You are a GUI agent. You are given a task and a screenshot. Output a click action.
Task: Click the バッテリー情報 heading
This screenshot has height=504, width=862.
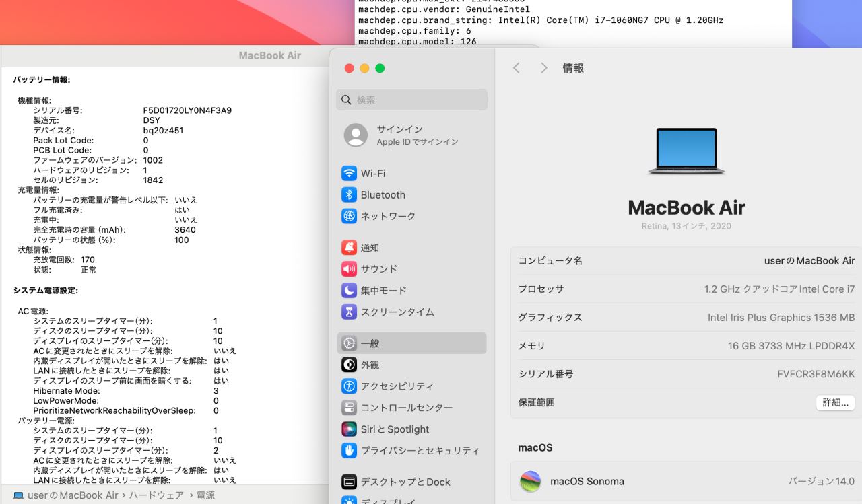tap(42, 79)
